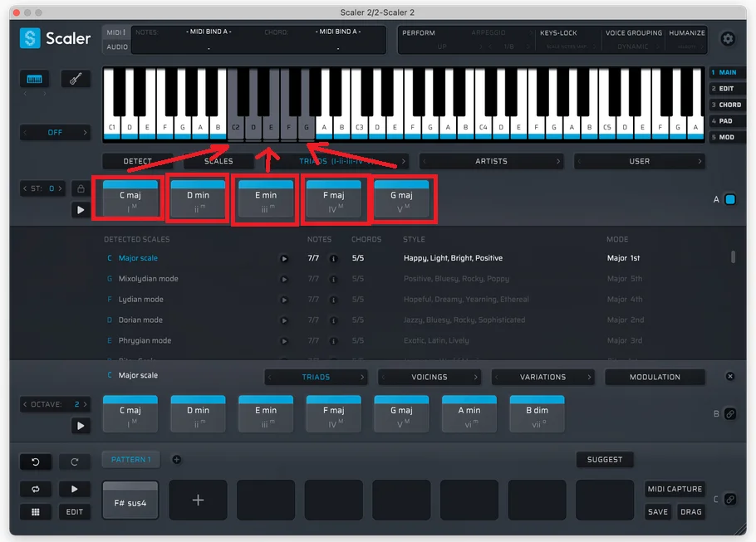Image resolution: width=756 pixels, height=542 pixels.
Task: Open the pad grid view
Action: coord(35,511)
